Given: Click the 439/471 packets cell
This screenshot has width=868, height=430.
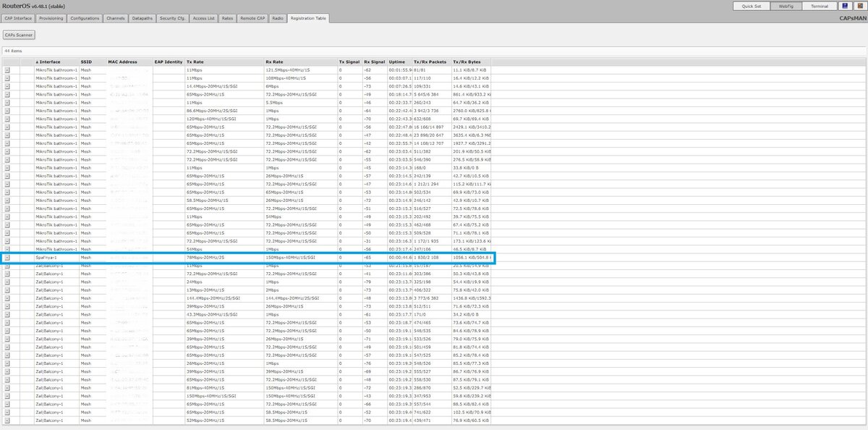Looking at the screenshot, I should click(431, 421).
